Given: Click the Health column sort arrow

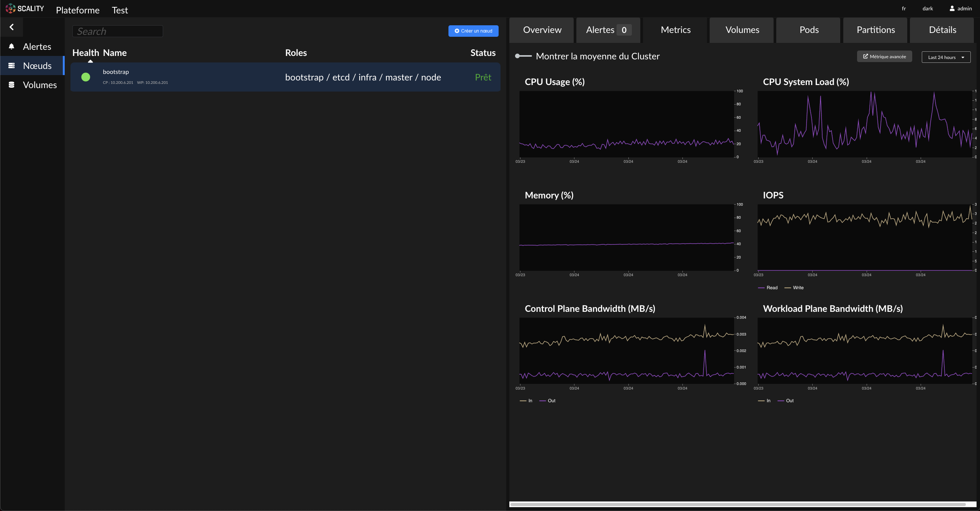Looking at the screenshot, I should pos(90,61).
